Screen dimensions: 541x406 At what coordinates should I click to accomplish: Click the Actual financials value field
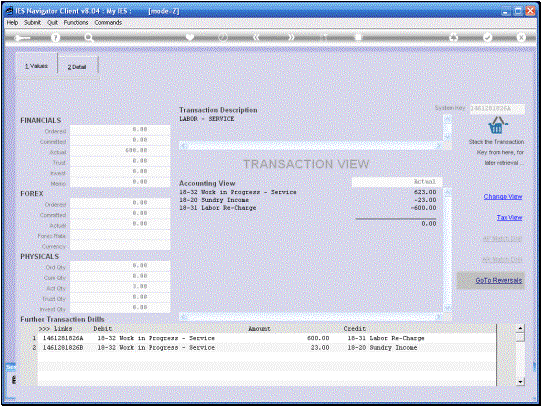[x=120, y=151]
